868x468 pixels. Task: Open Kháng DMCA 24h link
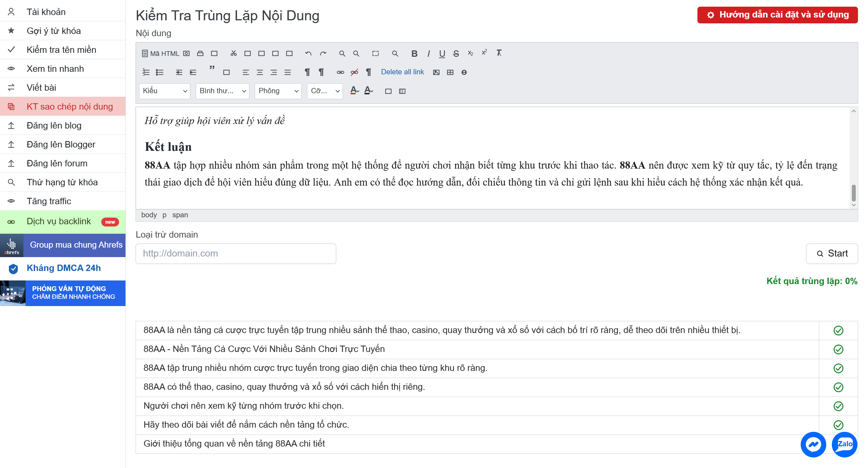63,269
